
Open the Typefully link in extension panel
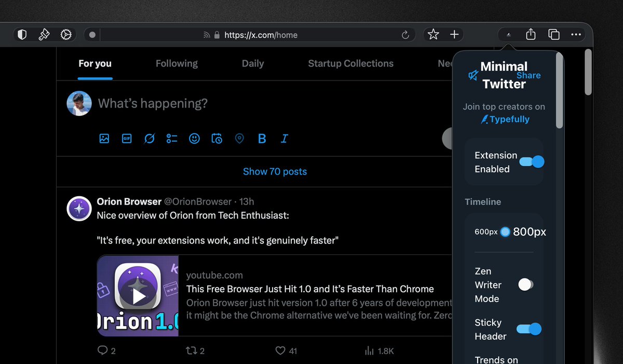pyautogui.click(x=505, y=119)
